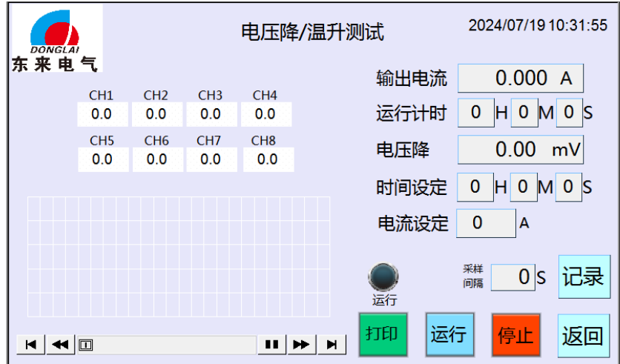Image resolution: width=620 pixels, height=364 pixels.
Task: Fast forward the trend chart
Action: coord(301,344)
